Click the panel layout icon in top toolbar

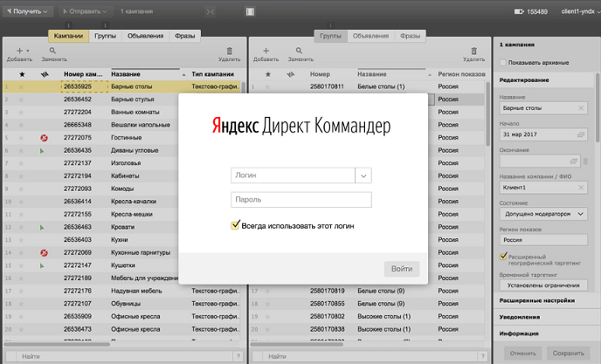[250, 11]
